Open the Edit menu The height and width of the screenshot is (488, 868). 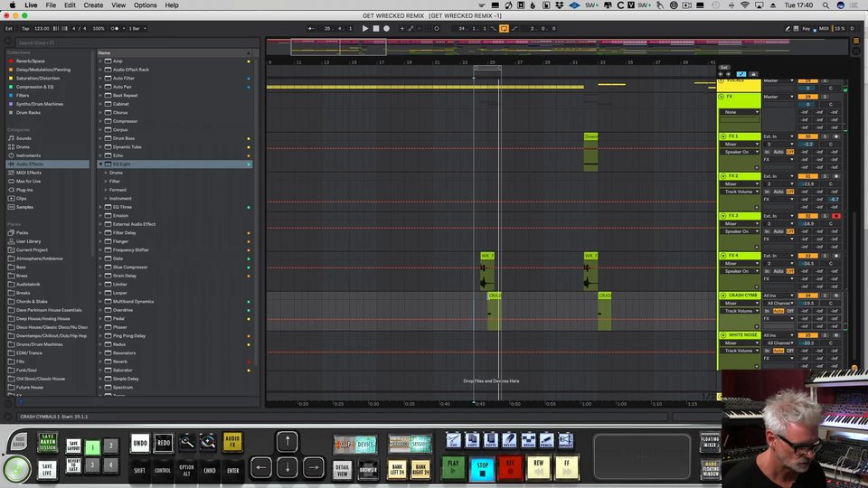point(70,5)
